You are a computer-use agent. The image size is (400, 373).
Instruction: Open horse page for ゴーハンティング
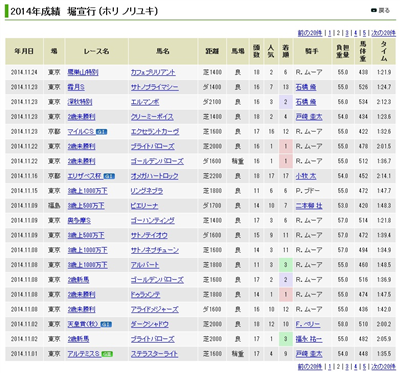[x=152, y=220]
